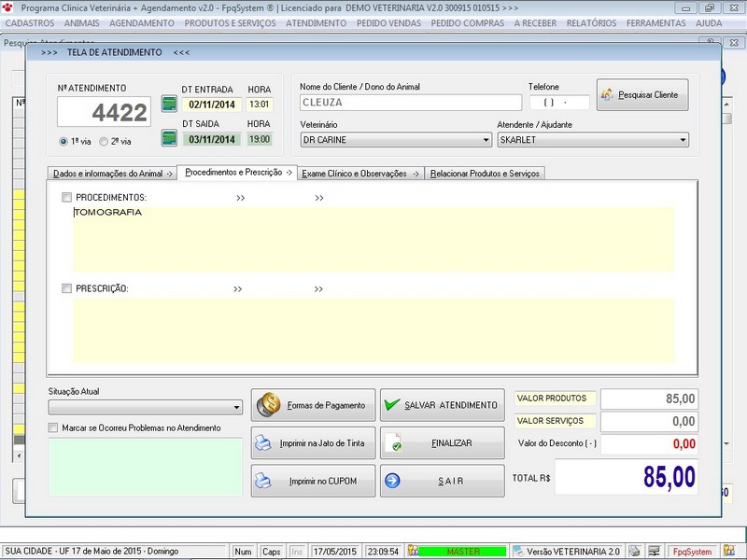The height and width of the screenshot is (560, 747).
Task: Click the Telefone input field
Action: coord(559,103)
